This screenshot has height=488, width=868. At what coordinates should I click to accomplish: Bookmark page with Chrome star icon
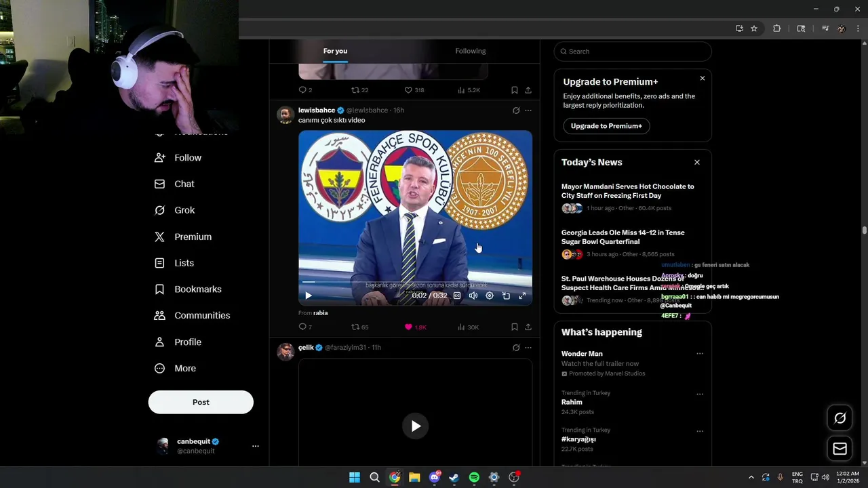pyautogui.click(x=754, y=28)
